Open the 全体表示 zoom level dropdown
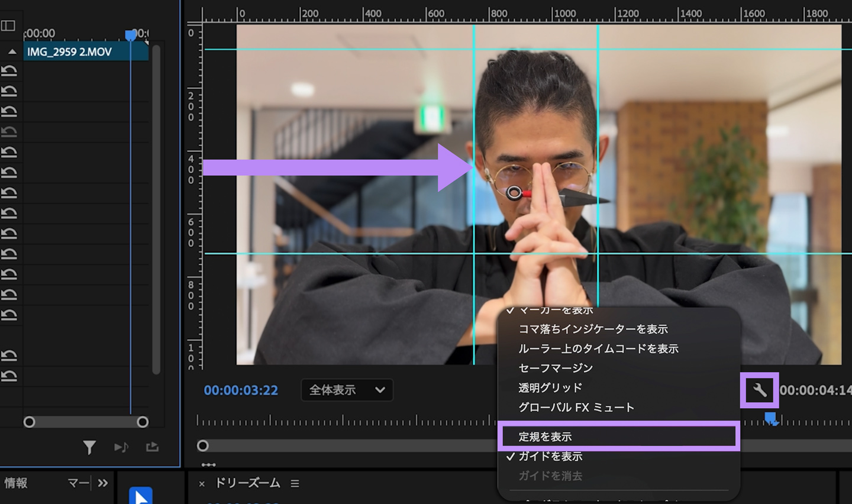Image resolution: width=852 pixels, height=504 pixels. coord(347,390)
